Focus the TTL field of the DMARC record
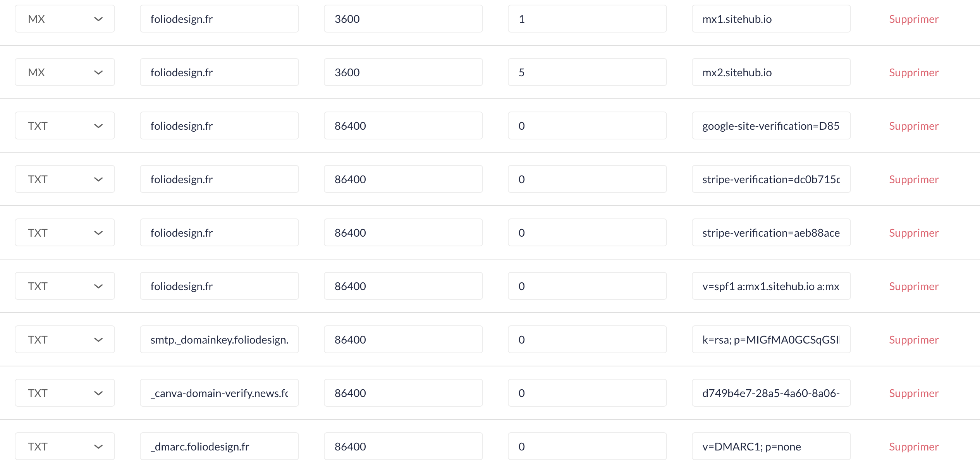Viewport: 980px width, 471px height. click(x=403, y=447)
